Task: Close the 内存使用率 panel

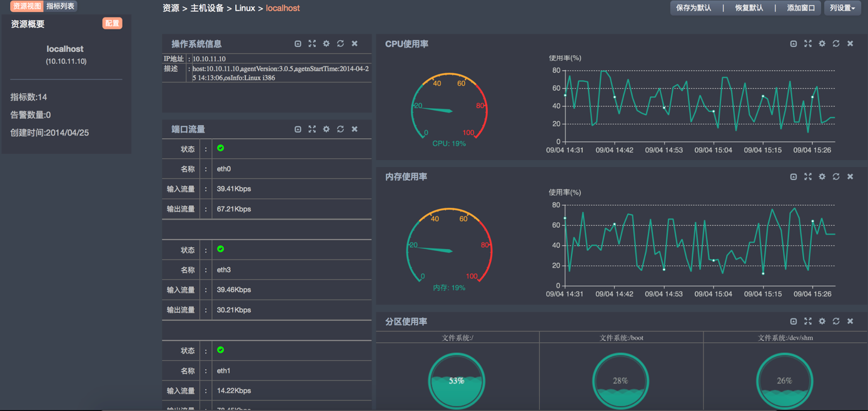Action: point(850,177)
